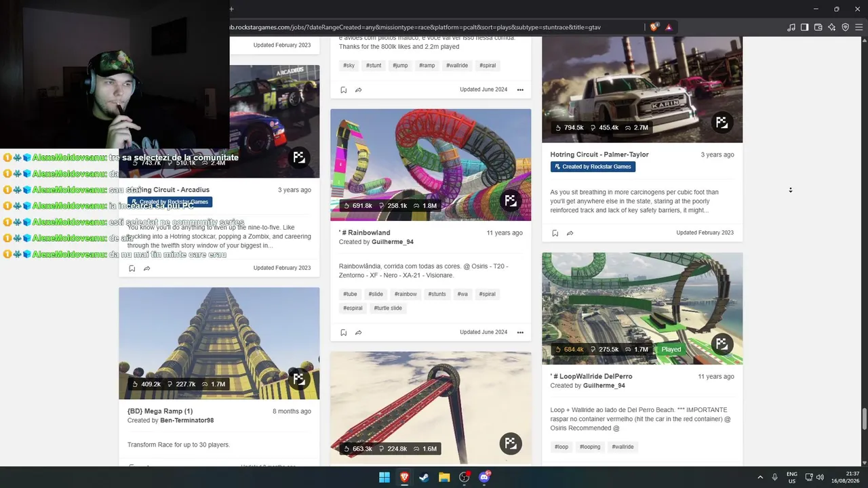Open the Brave Shields icon in address bar
Image resolution: width=868 pixels, height=488 pixels.
coord(654,27)
